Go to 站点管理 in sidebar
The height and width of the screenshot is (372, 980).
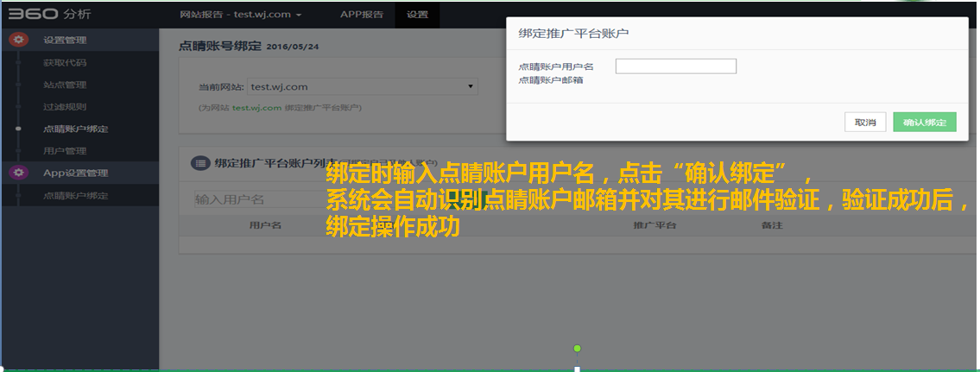point(65,85)
